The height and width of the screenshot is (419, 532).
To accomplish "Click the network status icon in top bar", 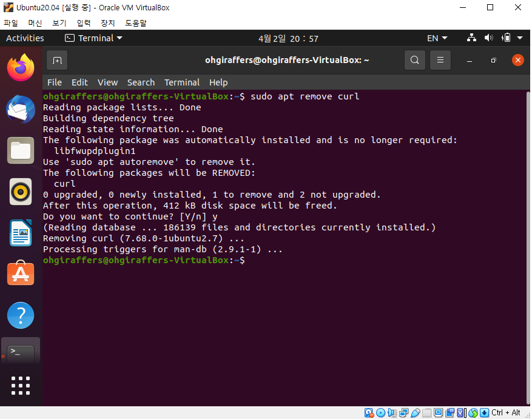I will pyautogui.click(x=471, y=38).
